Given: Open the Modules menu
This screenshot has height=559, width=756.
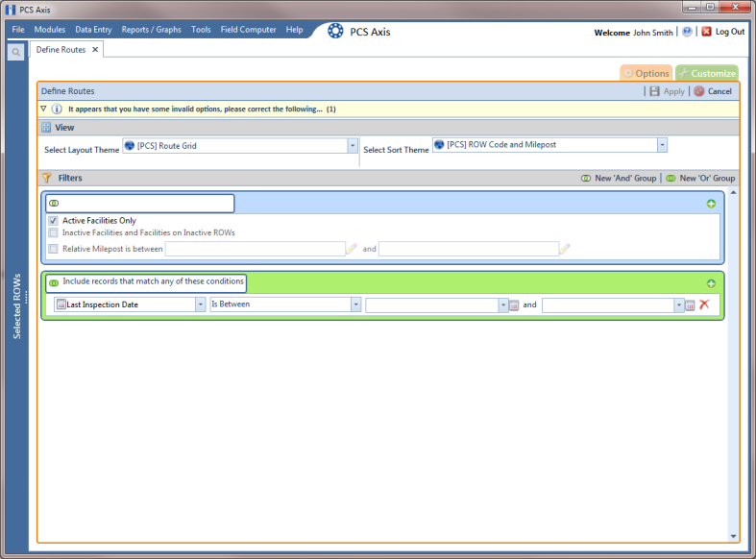Looking at the screenshot, I should (50, 30).
